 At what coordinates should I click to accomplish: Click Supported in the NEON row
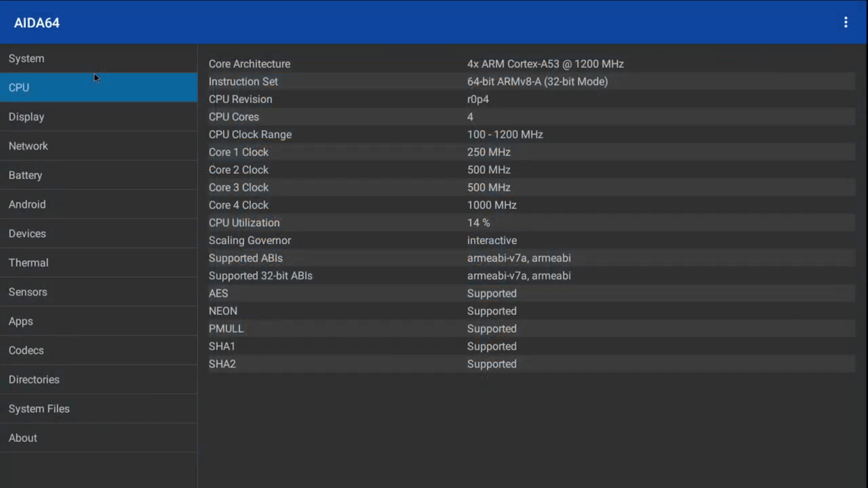[x=492, y=310]
